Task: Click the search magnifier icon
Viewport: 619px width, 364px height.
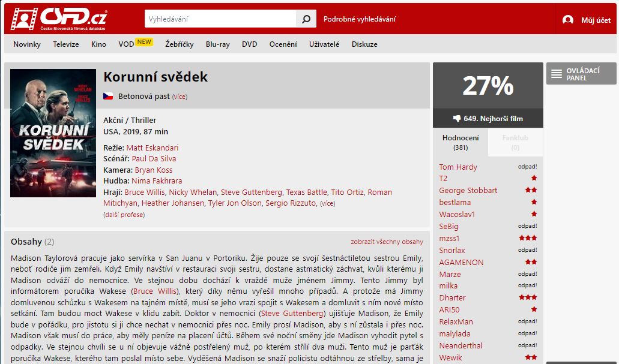Action: (x=306, y=19)
